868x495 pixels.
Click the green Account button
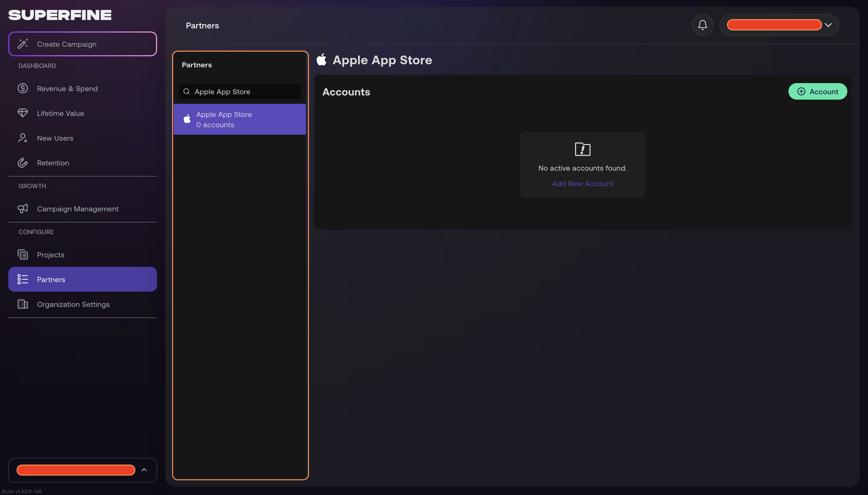point(818,91)
